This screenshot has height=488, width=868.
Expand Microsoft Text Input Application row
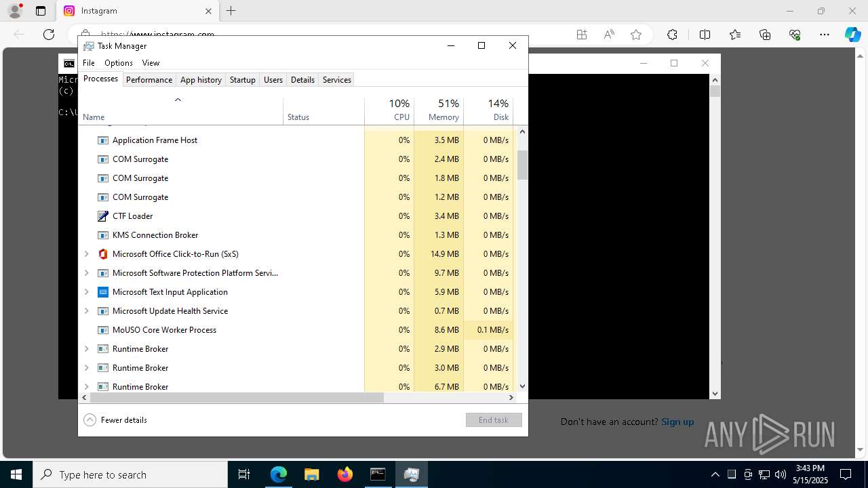[86, 292]
